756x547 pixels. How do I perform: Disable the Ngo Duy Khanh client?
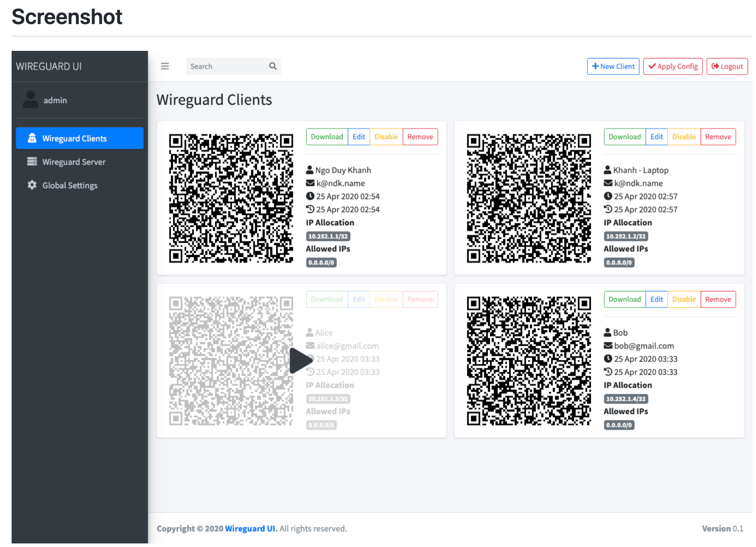pos(386,137)
